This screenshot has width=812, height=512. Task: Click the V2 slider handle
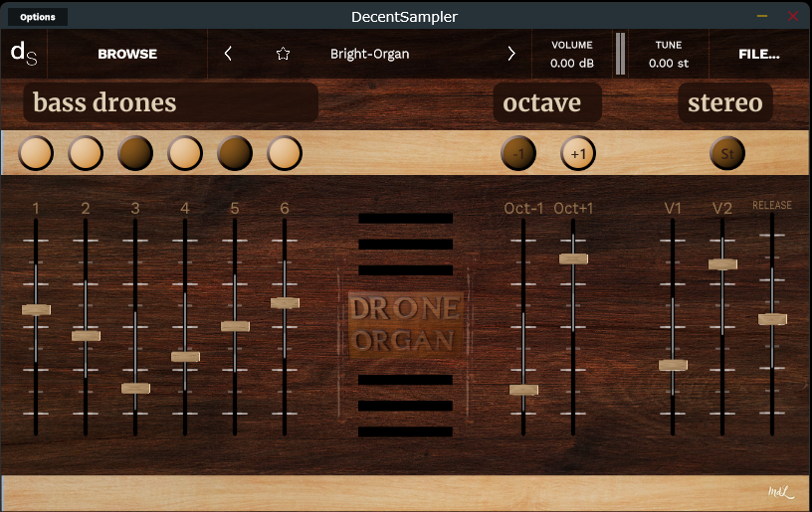tap(722, 264)
